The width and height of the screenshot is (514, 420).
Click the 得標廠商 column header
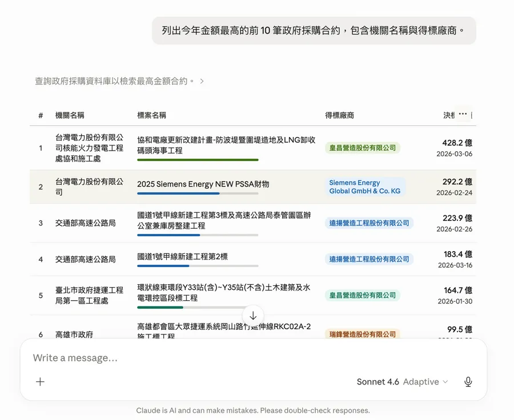click(x=339, y=115)
